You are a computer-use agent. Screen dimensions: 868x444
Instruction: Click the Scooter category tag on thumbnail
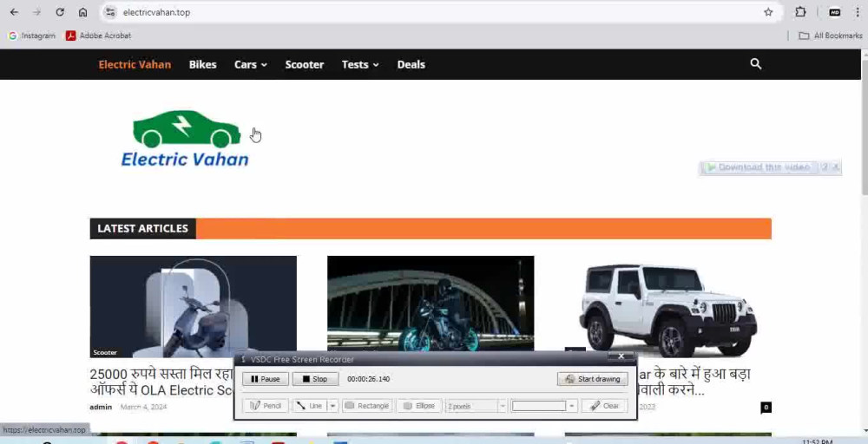[105, 352]
